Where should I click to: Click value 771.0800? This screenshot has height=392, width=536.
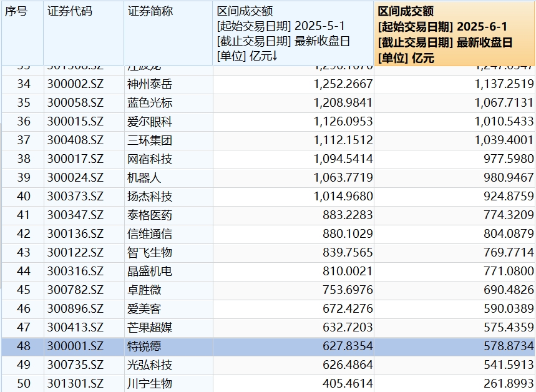tap(509, 272)
